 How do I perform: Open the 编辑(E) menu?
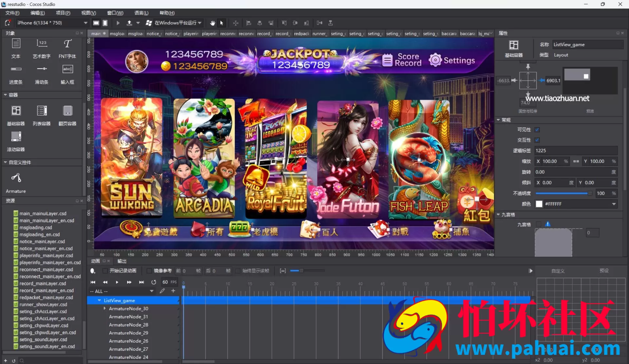[38, 13]
